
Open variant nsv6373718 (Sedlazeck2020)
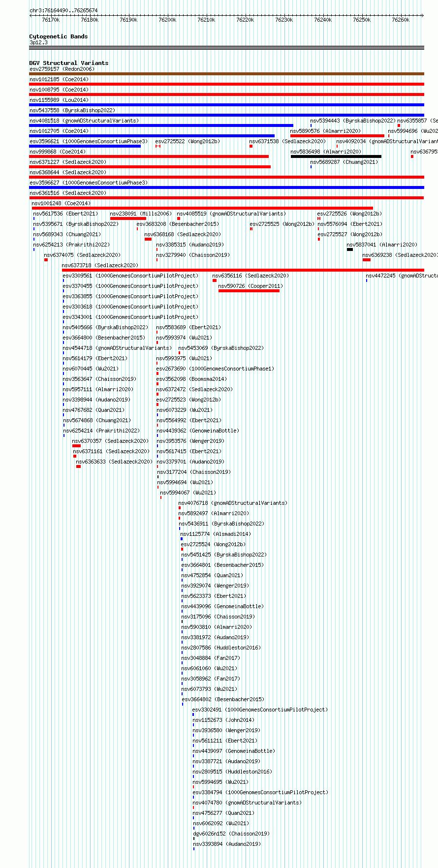100,266
